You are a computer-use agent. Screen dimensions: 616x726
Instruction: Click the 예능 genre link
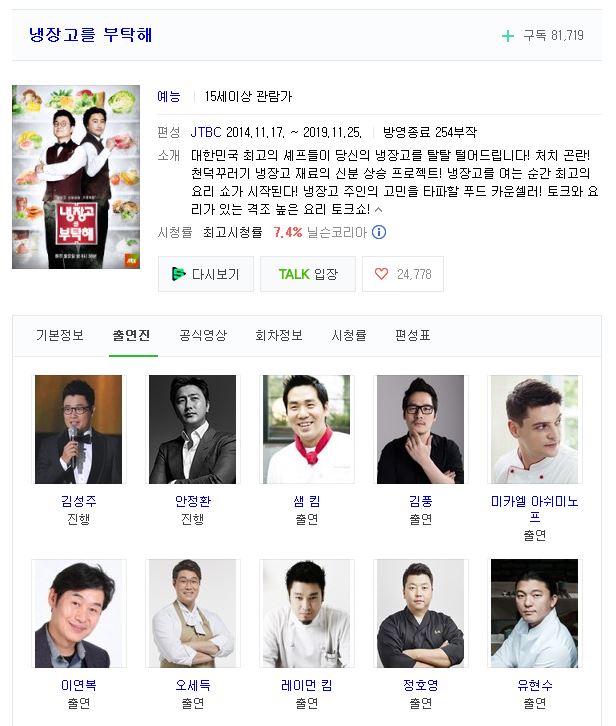tap(169, 96)
